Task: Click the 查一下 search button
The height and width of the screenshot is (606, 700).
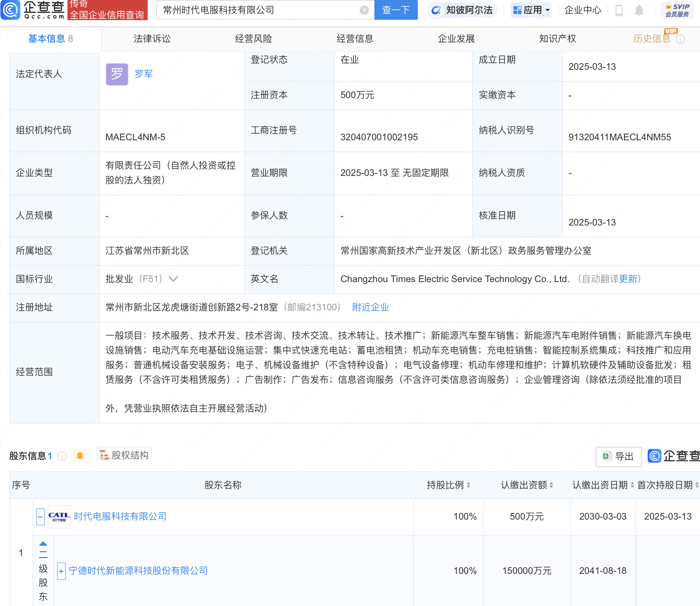Action: 396,10
